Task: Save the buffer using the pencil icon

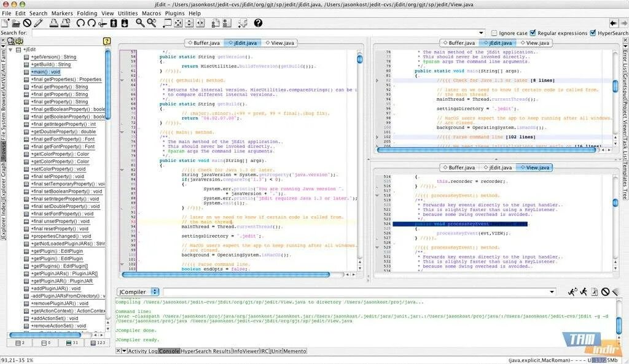Action: [x=38, y=23]
